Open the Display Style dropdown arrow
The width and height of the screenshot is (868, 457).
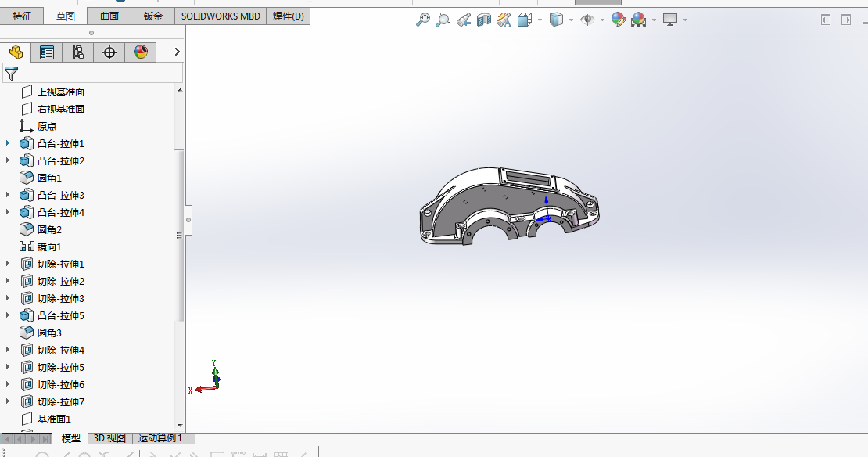pyautogui.click(x=572, y=20)
